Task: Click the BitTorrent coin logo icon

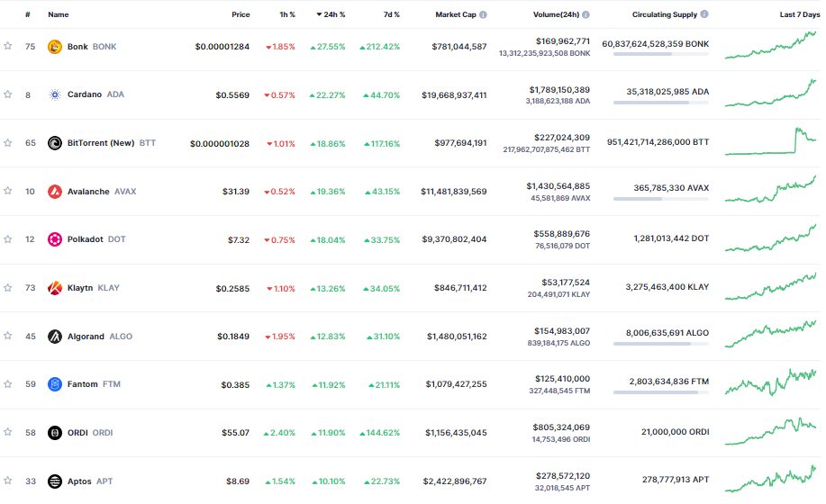Action: pos(54,143)
